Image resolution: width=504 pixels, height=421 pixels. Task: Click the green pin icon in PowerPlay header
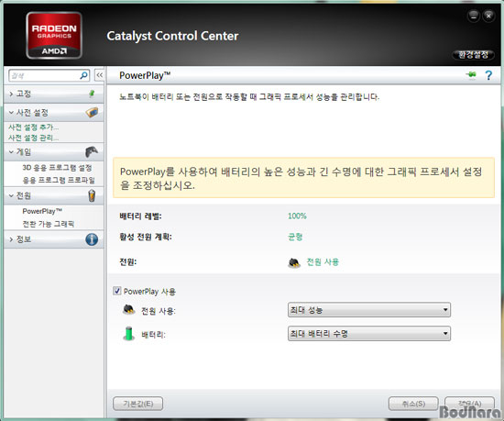pos(471,75)
